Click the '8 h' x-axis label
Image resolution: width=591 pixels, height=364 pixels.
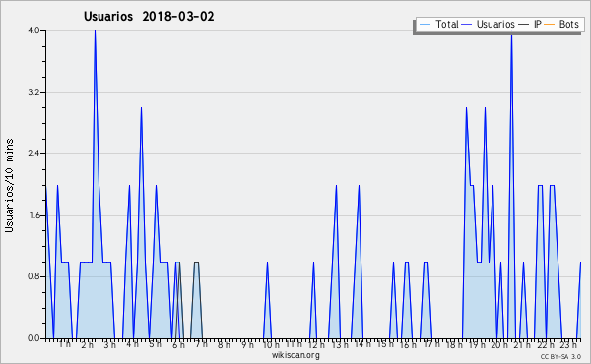pyautogui.click(x=224, y=345)
